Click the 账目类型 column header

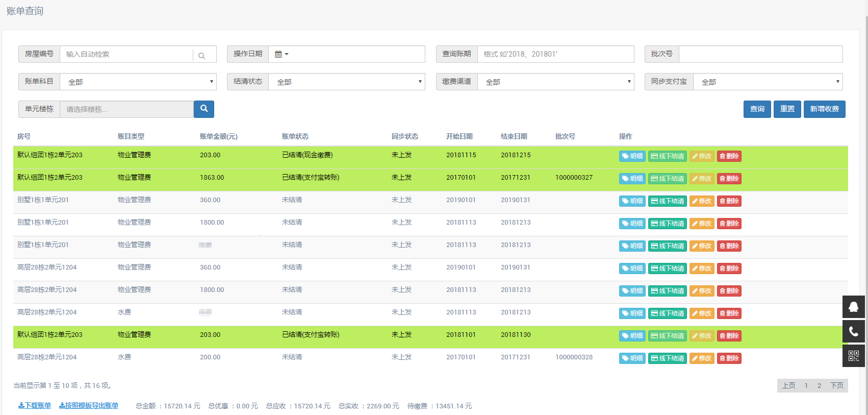[x=131, y=136]
